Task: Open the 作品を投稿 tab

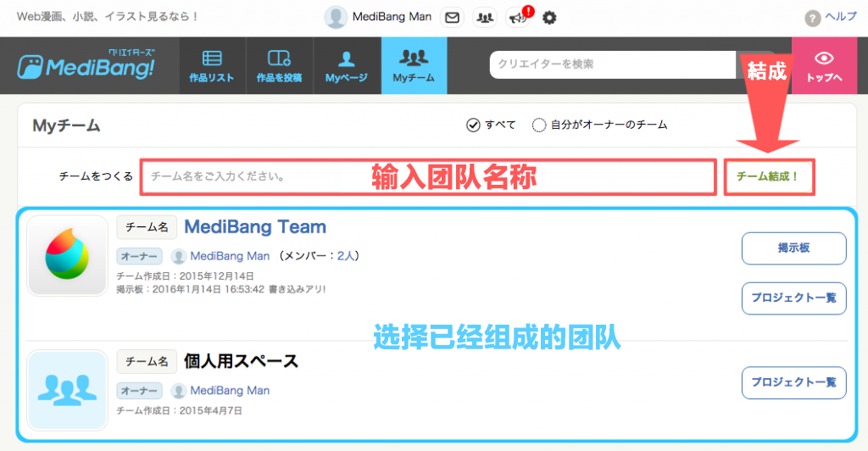Action: click(279, 66)
